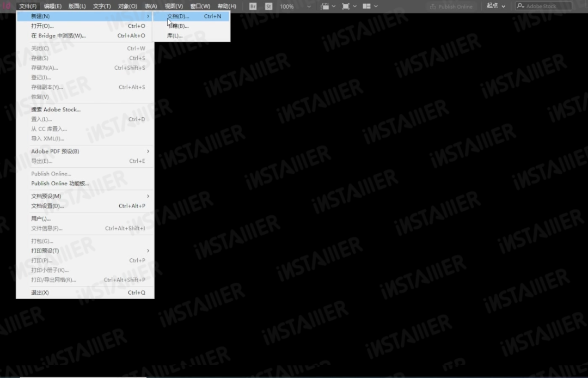The height and width of the screenshot is (378, 588).
Task: Expand the 起点 workspace switcher
Action: (496, 6)
